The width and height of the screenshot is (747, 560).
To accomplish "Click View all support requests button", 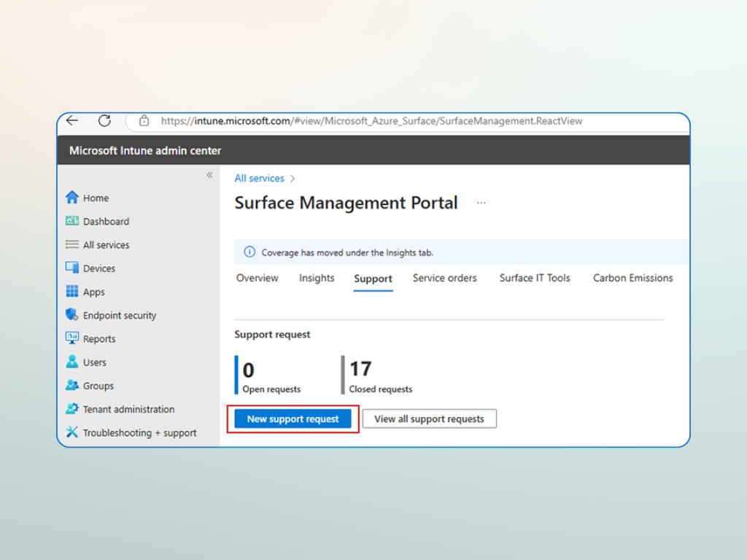I will (x=429, y=419).
